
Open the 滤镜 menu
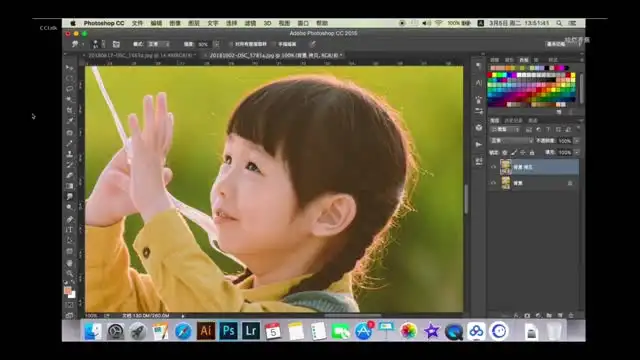click(x=250, y=23)
